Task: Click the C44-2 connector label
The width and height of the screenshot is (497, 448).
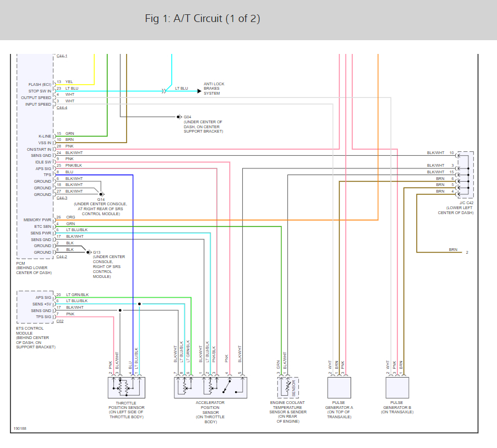Action: (62, 257)
